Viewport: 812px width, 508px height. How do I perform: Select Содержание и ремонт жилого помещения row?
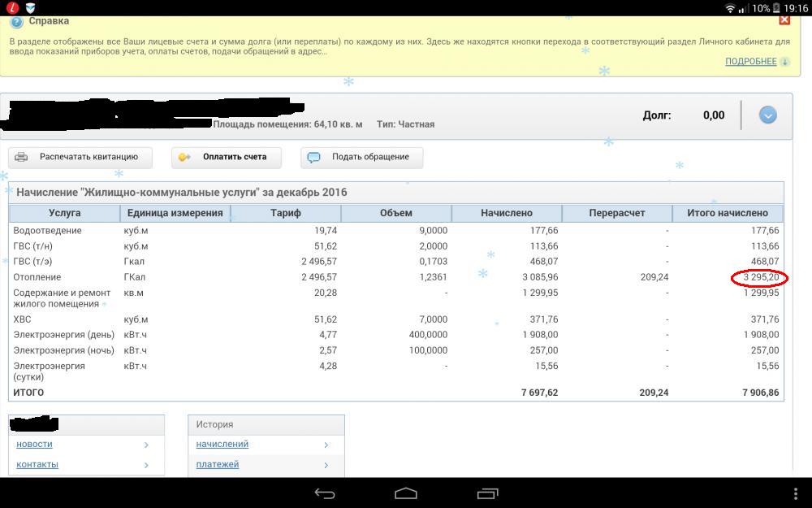click(x=396, y=298)
